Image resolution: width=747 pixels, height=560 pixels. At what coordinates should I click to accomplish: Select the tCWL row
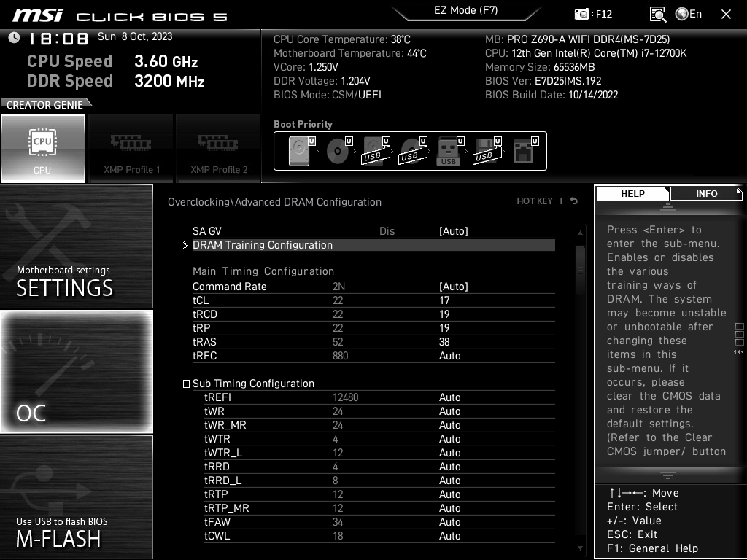[379, 535]
